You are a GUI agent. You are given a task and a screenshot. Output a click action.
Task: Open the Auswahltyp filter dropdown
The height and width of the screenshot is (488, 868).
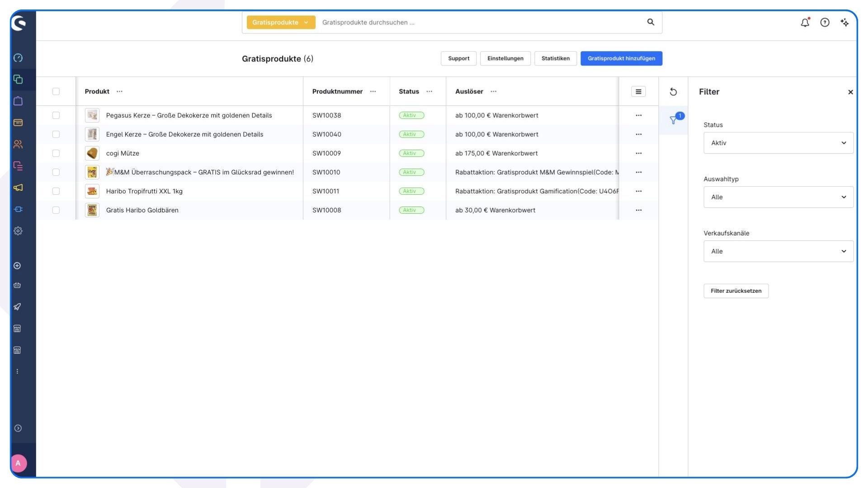778,197
